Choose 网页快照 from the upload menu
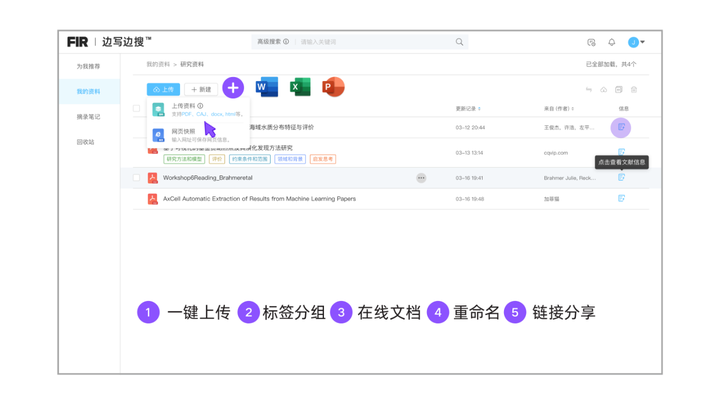The width and height of the screenshot is (720, 405). pyautogui.click(x=197, y=135)
